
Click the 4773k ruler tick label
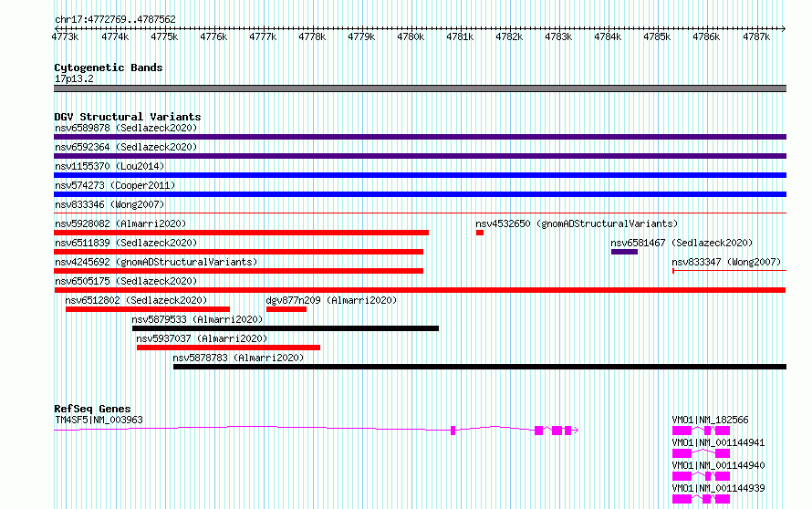tap(66, 36)
